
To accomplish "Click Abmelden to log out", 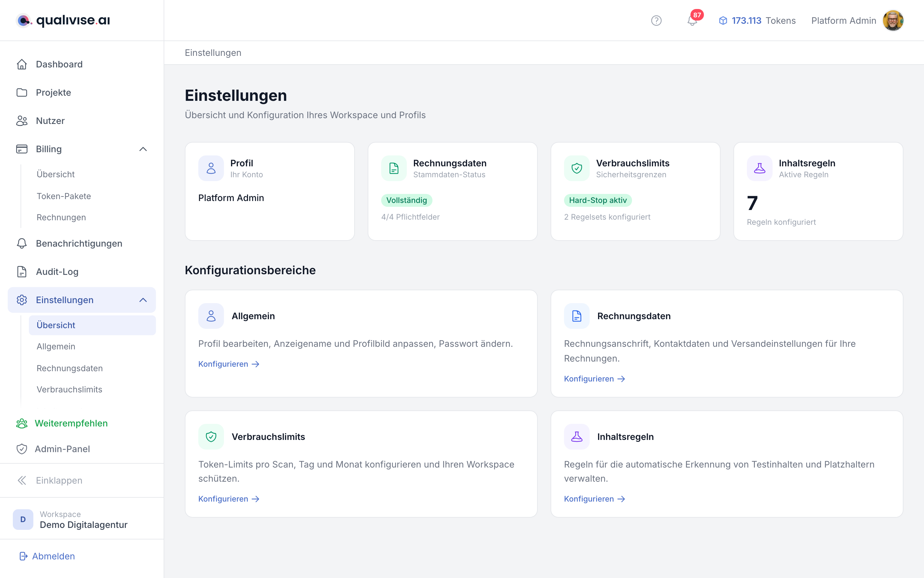I will [x=47, y=556].
